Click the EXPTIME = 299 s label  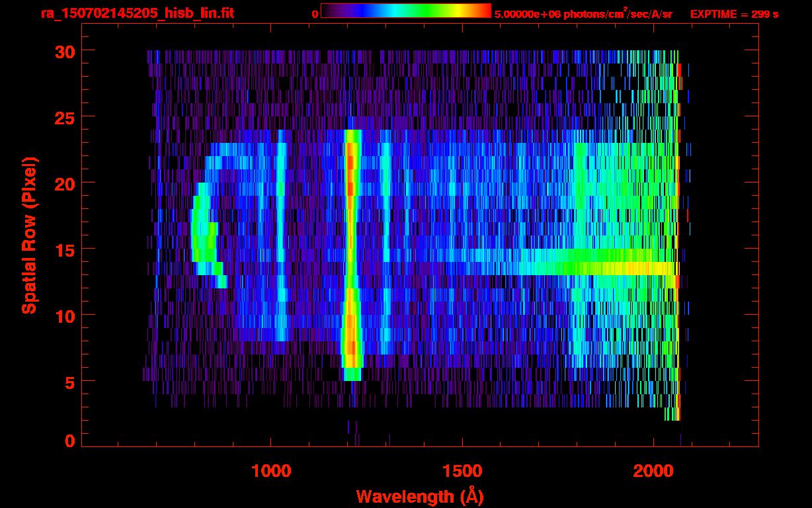point(734,14)
